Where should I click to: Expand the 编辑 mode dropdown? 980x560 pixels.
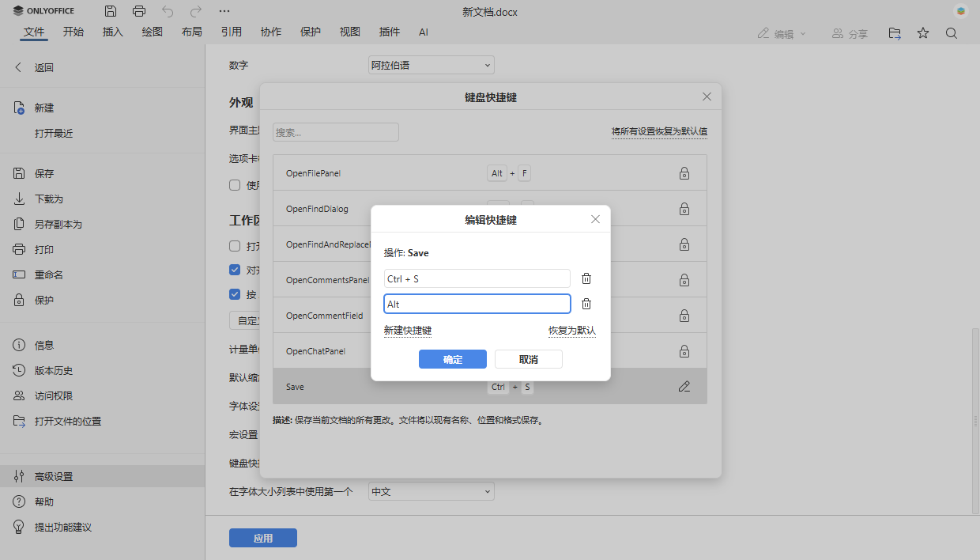781,33
